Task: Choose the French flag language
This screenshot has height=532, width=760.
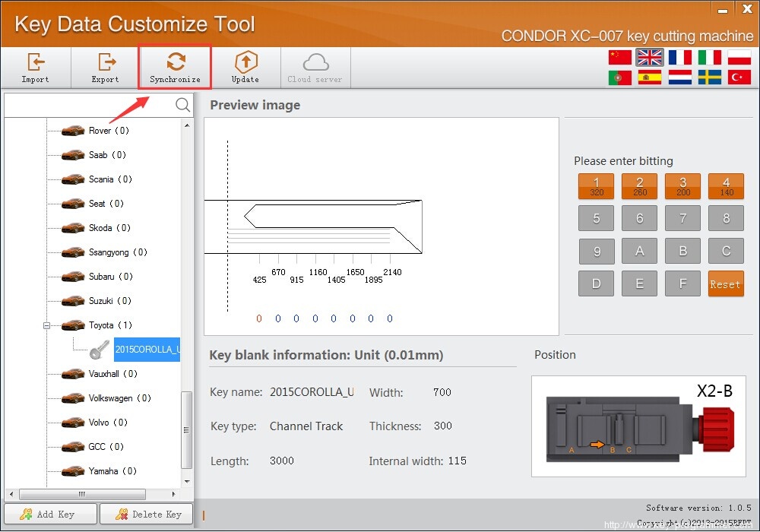Action: click(680, 57)
